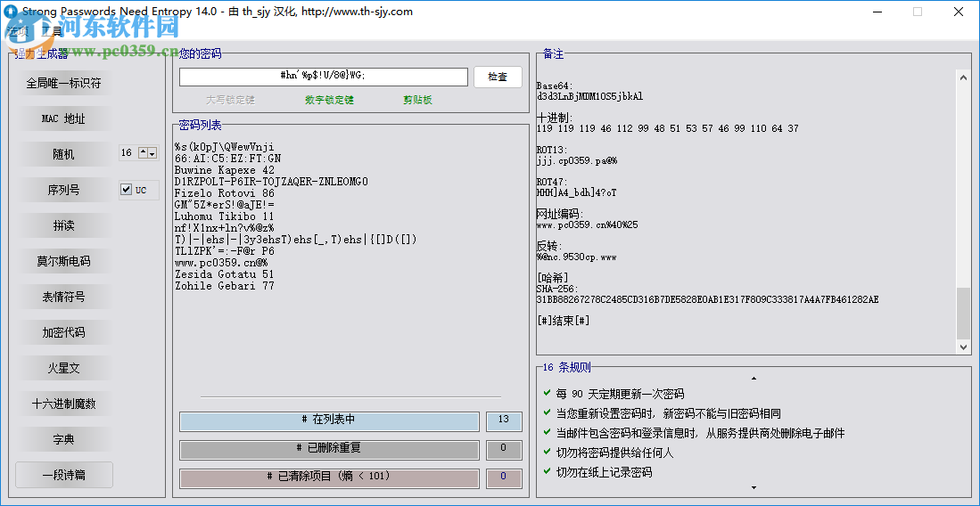Open the 工具 menu
The width and height of the screenshot is (980, 506).
53,30
